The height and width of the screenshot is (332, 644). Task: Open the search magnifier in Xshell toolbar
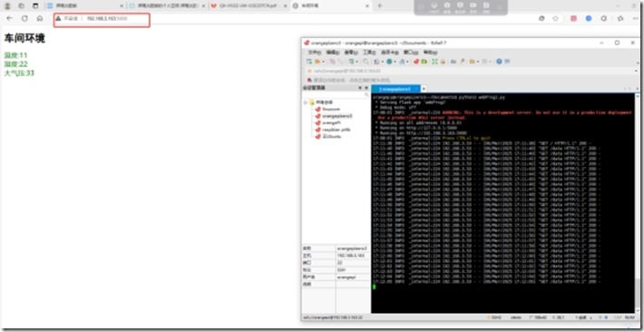coord(366,62)
